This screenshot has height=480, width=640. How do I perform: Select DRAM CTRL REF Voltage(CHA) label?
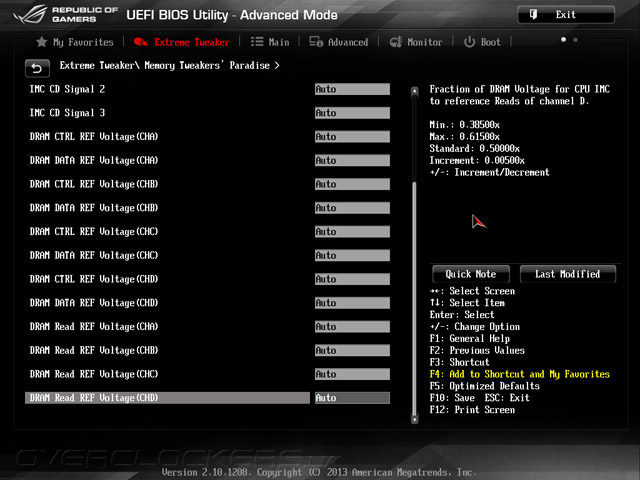(94, 136)
